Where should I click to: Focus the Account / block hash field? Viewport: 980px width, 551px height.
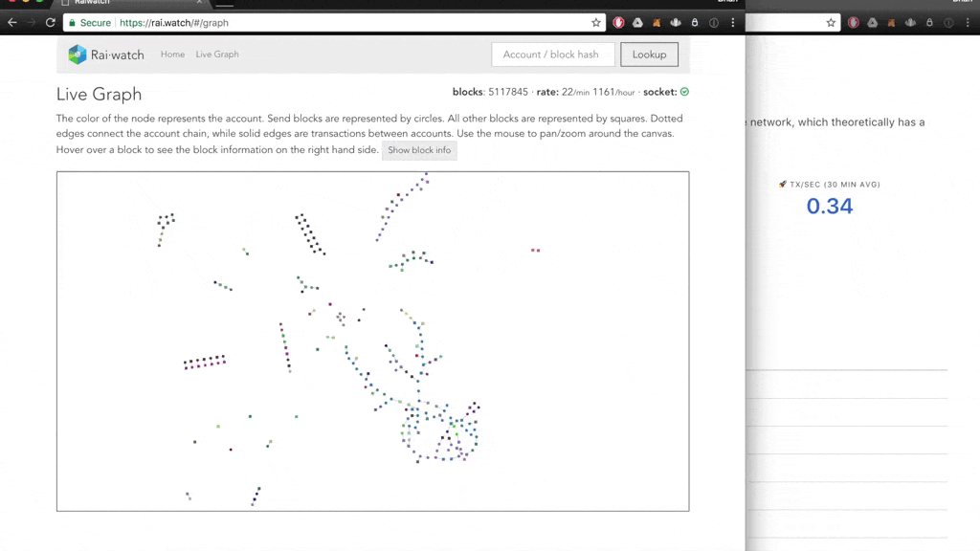pyautogui.click(x=552, y=55)
